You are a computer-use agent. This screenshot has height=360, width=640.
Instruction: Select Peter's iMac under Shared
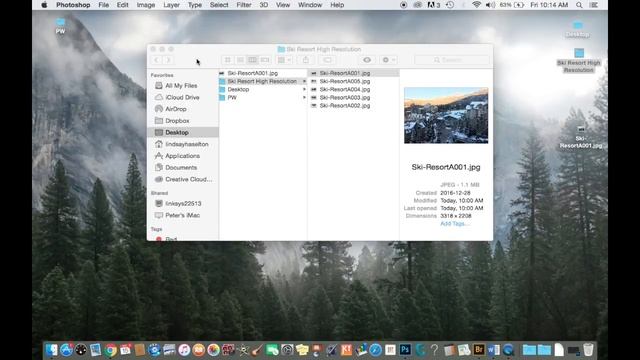(182, 215)
